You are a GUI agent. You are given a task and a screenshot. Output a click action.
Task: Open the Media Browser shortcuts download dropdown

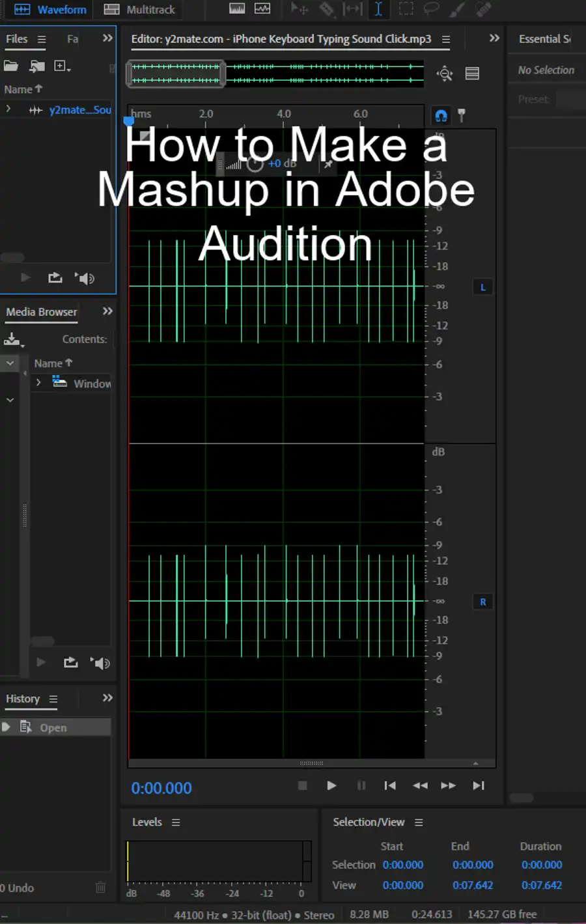[14, 339]
